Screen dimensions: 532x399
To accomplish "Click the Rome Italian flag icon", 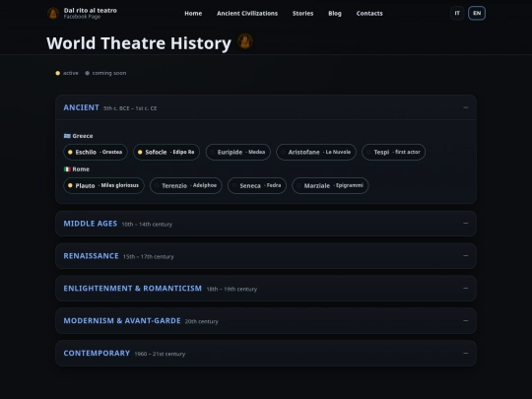I will (67, 169).
